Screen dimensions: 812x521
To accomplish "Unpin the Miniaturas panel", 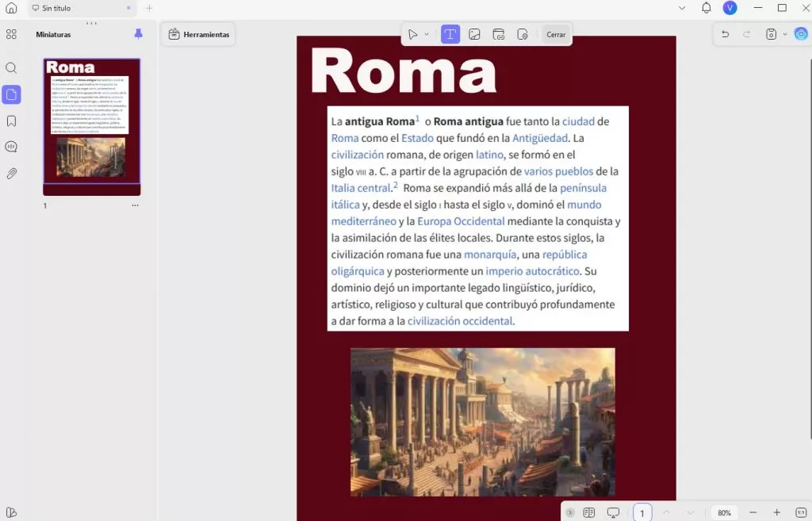I will [138, 34].
